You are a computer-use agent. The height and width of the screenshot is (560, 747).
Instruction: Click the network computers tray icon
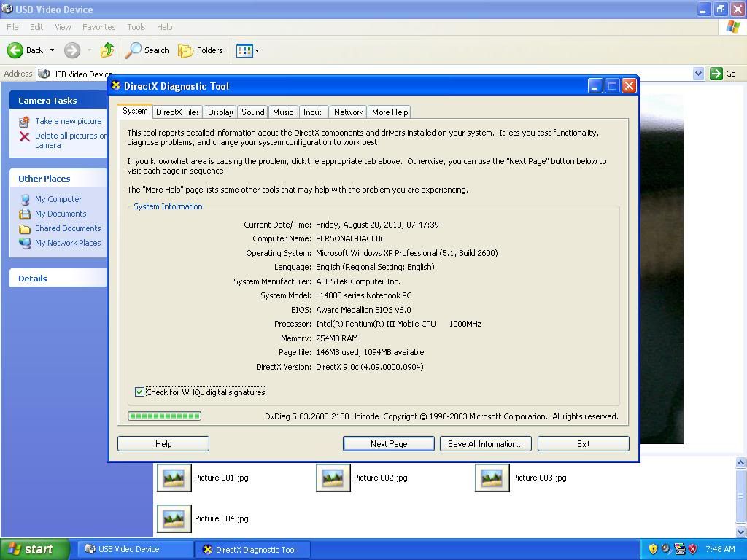tap(680, 549)
